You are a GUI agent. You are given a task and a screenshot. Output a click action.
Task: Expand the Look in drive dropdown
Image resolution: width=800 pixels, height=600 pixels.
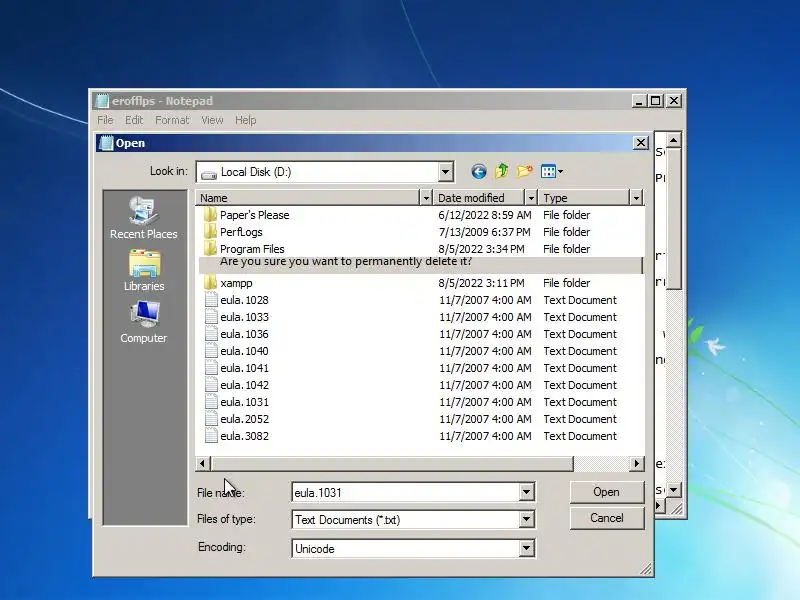[x=445, y=172]
